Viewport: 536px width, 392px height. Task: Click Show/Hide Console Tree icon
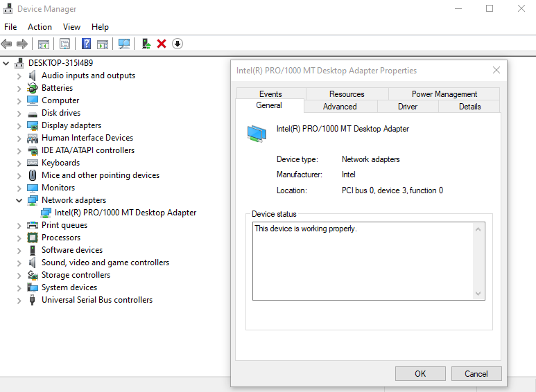(x=43, y=44)
